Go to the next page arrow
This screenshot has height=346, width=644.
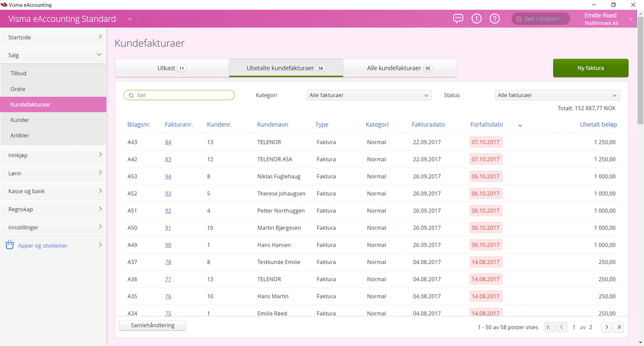click(x=606, y=327)
